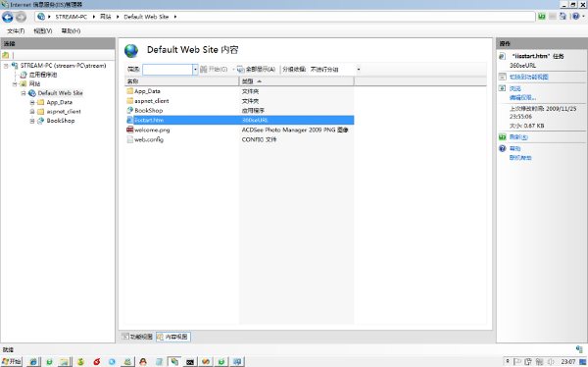588x367 pixels.
Task: Open dropdown arrow after Default Web Site breadcrumb
Action: point(175,17)
